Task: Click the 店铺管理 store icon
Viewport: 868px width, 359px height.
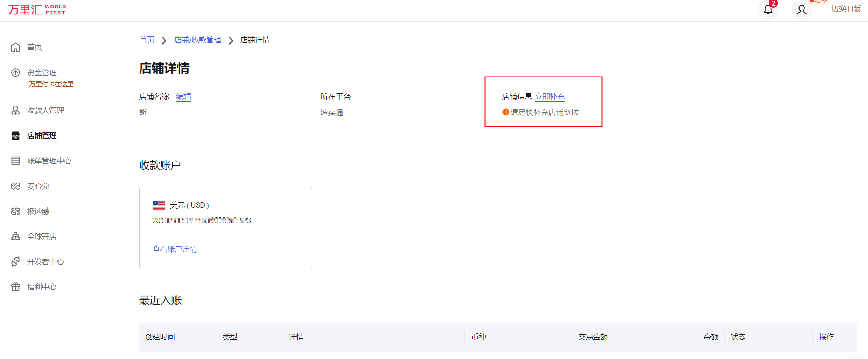Action: [x=15, y=135]
